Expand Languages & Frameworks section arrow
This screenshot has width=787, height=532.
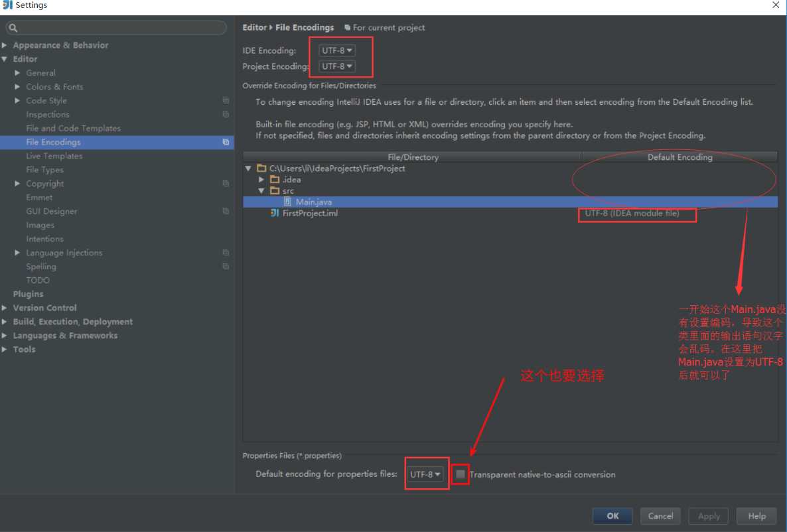pyautogui.click(x=5, y=335)
